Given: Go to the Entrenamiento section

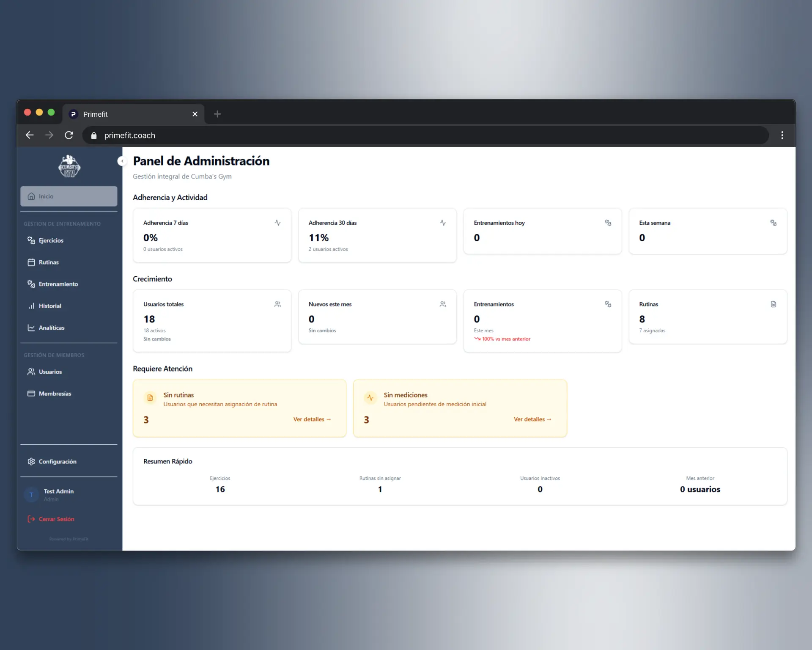Looking at the screenshot, I should click(x=58, y=284).
